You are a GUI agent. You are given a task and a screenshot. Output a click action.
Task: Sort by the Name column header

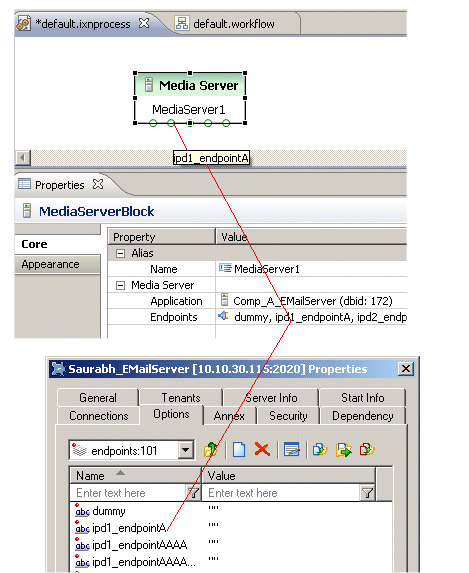pos(136,476)
